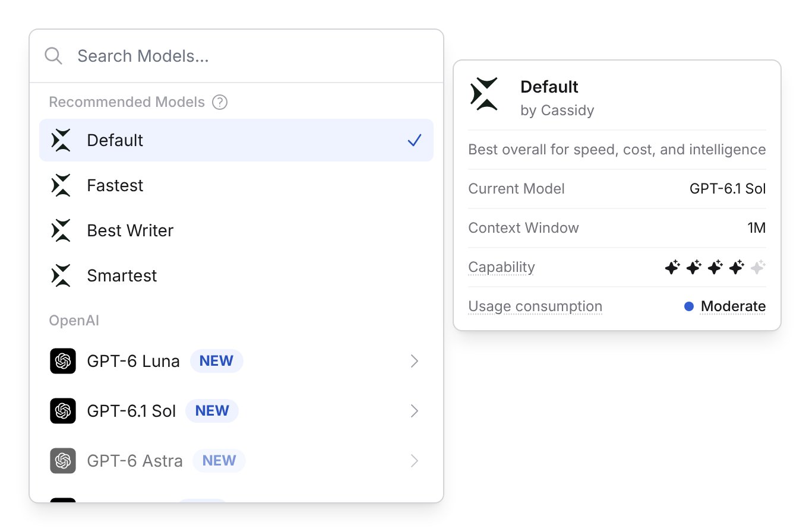Click the search magnifier icon
Viewport: 809px width, 532px height.
pyautogui.click(x=53, y=56)
